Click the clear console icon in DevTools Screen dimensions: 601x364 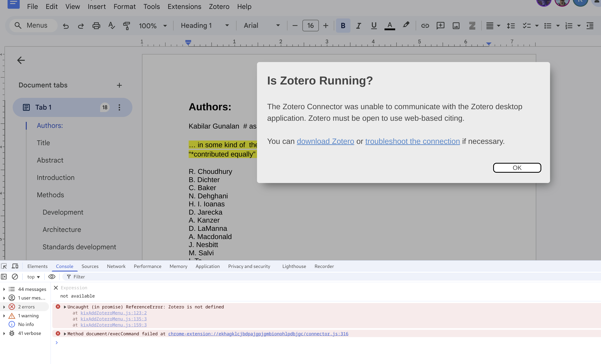point(15,277)
